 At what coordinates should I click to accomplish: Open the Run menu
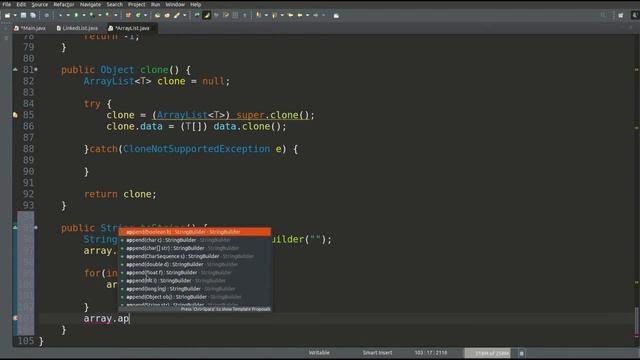pyautogui.click(x=156, y=4)
